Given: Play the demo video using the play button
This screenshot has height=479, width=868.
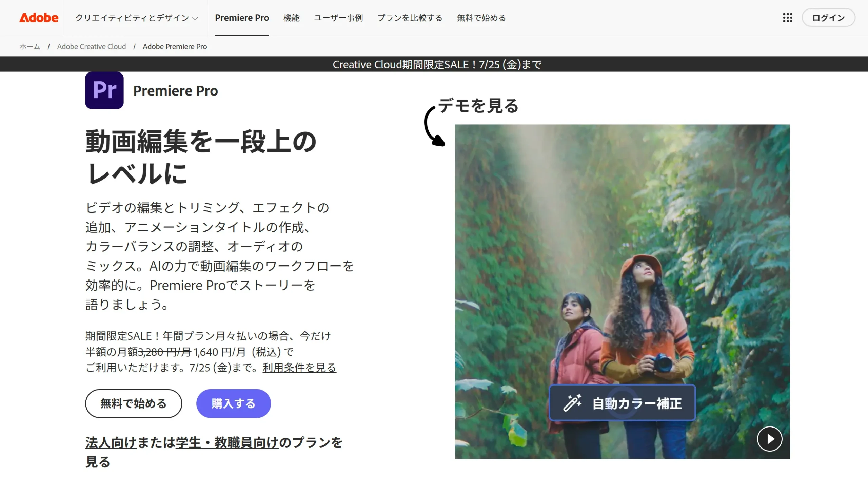Looking at the screenshot, I should [770, 439].
